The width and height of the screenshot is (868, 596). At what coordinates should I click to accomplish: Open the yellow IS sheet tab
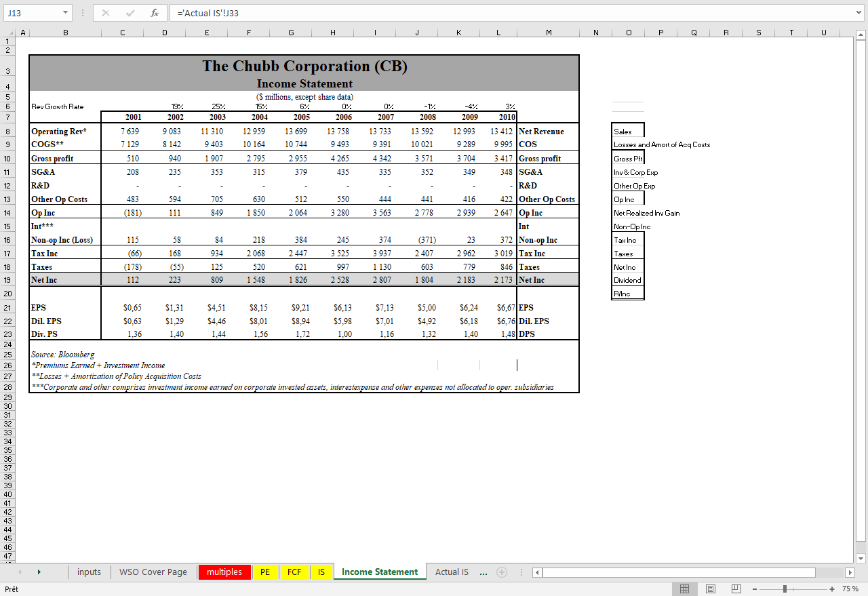tap(321, 572)
